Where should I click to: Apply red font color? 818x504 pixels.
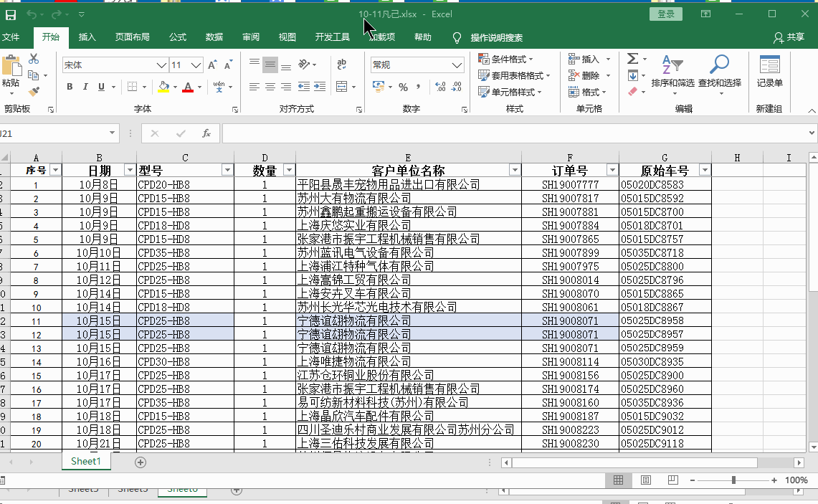(x=188, y=87)
